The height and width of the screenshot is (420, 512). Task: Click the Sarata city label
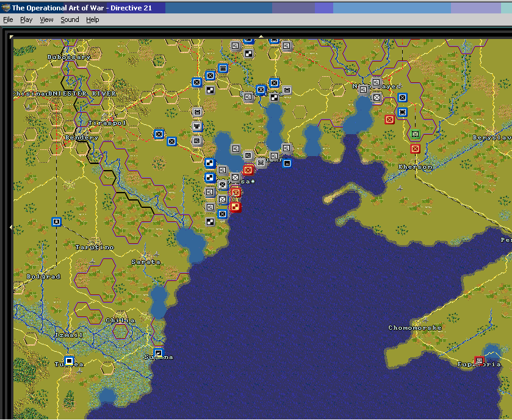pyautogui.click(x=146, y=262)
